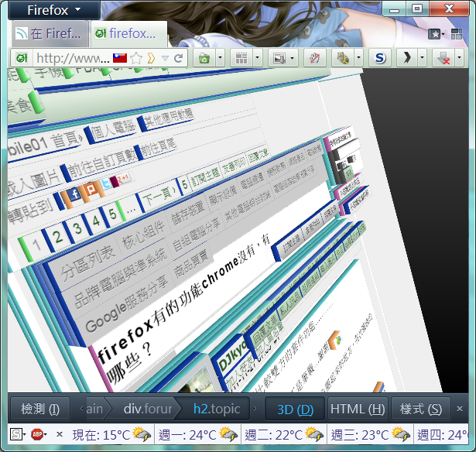Screen dimensions: 476x452
Task: Click the green recycle folder toolbar icon
Action: click(x=204, y=58)
